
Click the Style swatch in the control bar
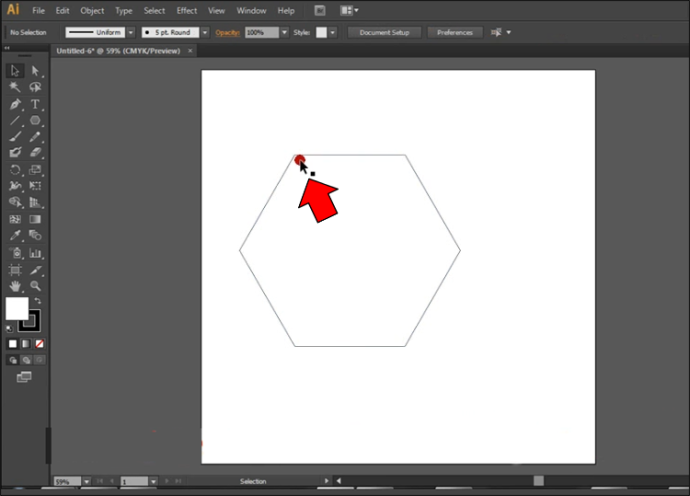pos(322,33)
